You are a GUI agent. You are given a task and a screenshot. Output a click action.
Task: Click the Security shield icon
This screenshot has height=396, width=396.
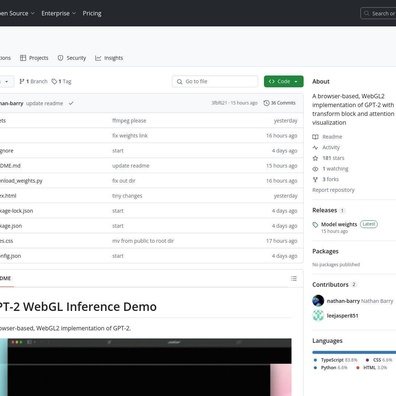click(x=60, y=58)
